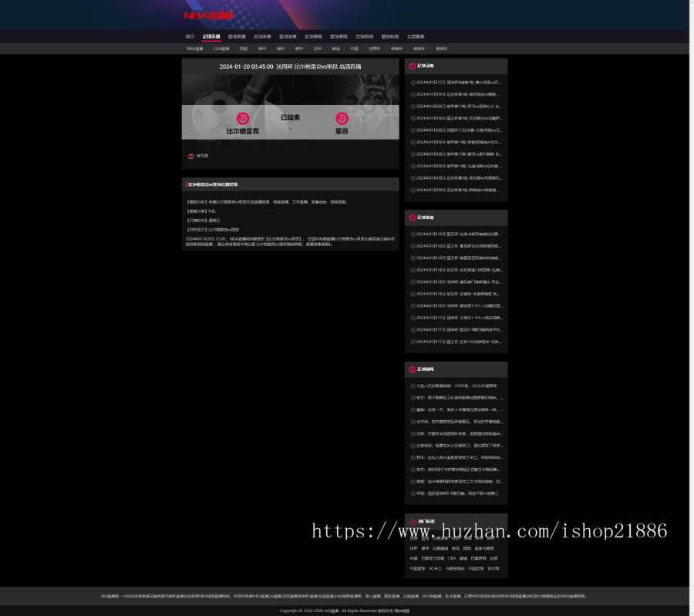Viewport: 694px width, 616px height.
Task: Click the AC米兰 tag in 热门标签
Action: 435,569
